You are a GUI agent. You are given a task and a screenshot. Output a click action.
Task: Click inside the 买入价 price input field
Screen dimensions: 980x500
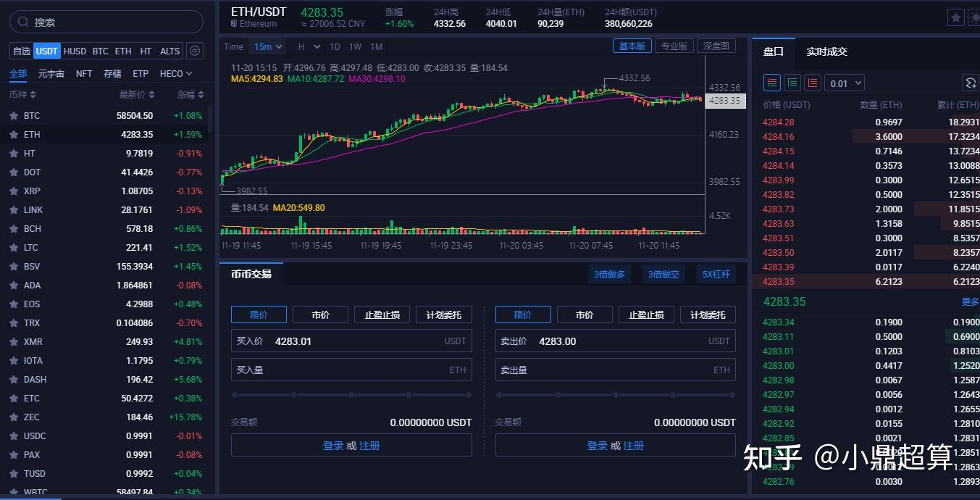pyautogui.click(x=351, y=341)
